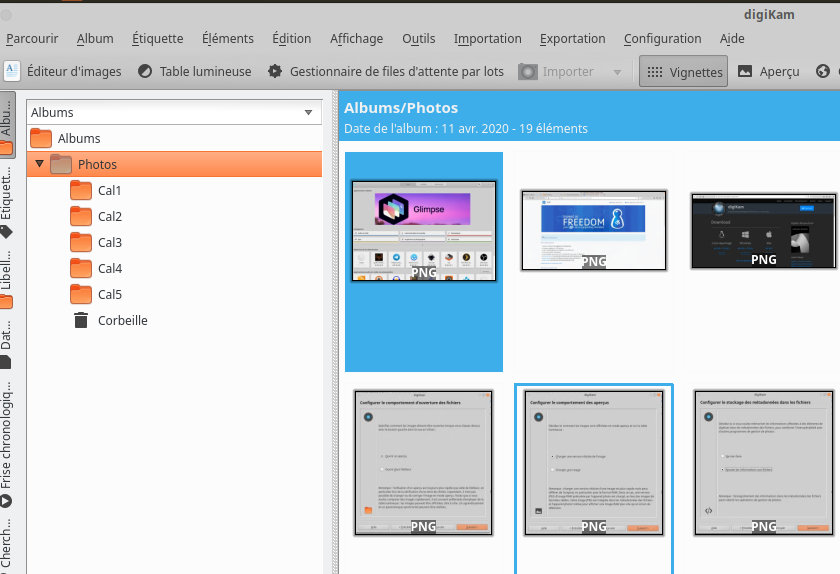Open the Cal1 album
Viewport: 840px width, 574px height.
click(x=109, y=190)
